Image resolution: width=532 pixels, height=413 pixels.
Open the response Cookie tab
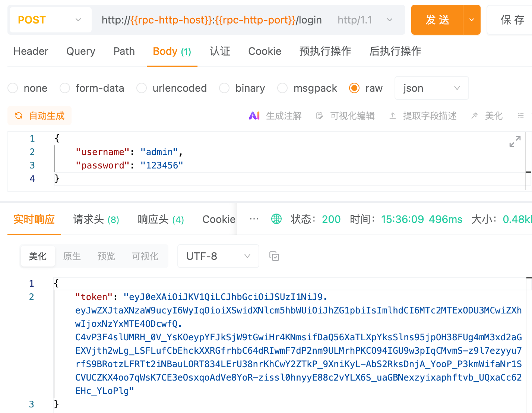coord(219,219)
